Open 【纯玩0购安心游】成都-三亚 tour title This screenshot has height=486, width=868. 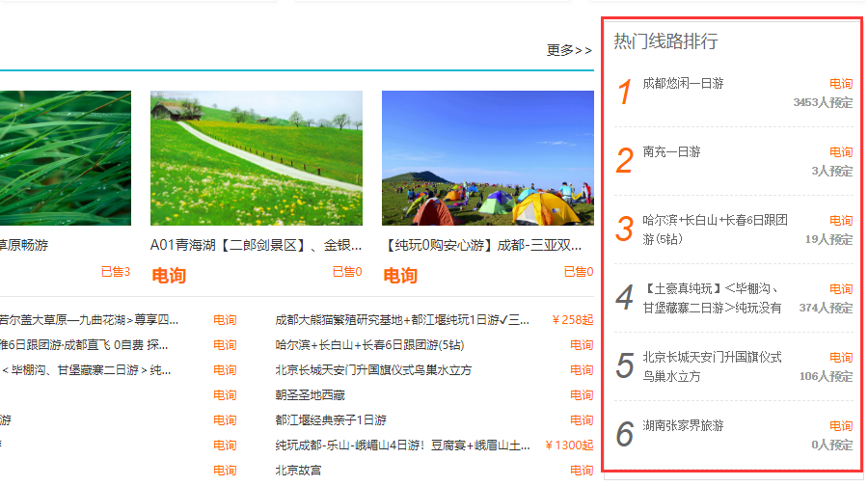coord(487,245)
